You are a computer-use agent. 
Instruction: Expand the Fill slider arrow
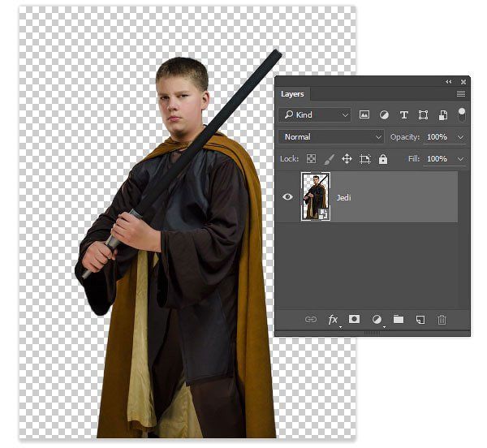(x=460, y=159)
